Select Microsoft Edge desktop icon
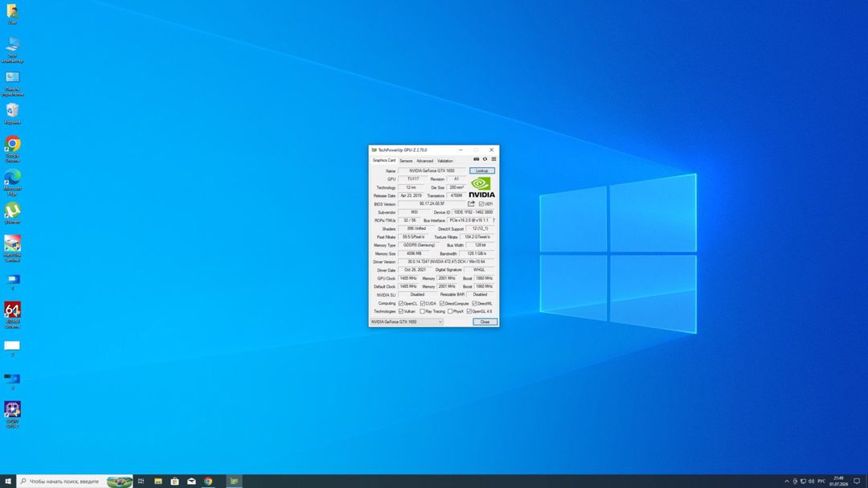Image resolution: width=868 pixels, height=488 pixels. [x=12, y=182]
